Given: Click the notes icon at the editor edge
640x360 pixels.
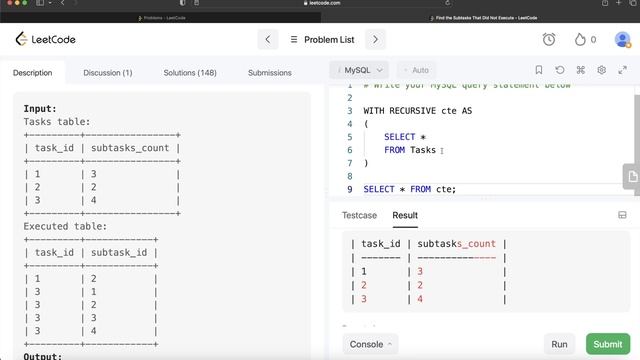Looking at the screenshot, I should (x=632, y=176).
